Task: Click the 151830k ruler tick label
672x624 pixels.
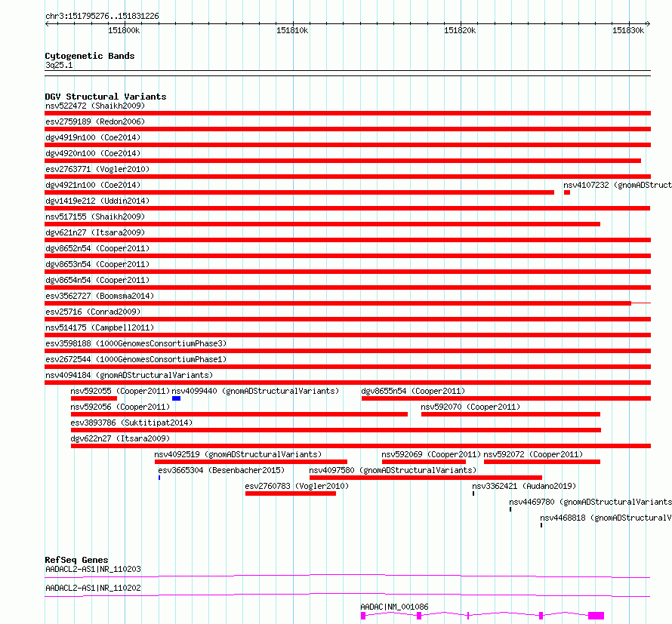Action: [628, 30]
